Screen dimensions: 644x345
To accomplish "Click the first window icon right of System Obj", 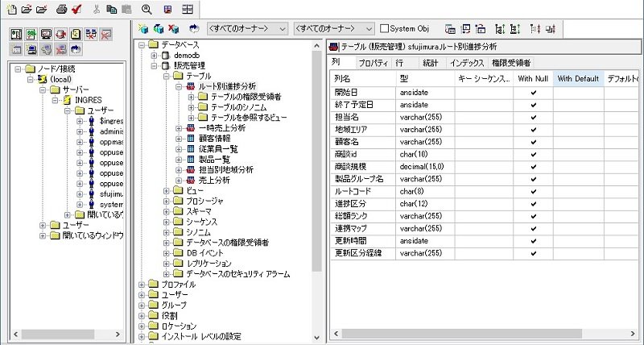I will [451, 29].
